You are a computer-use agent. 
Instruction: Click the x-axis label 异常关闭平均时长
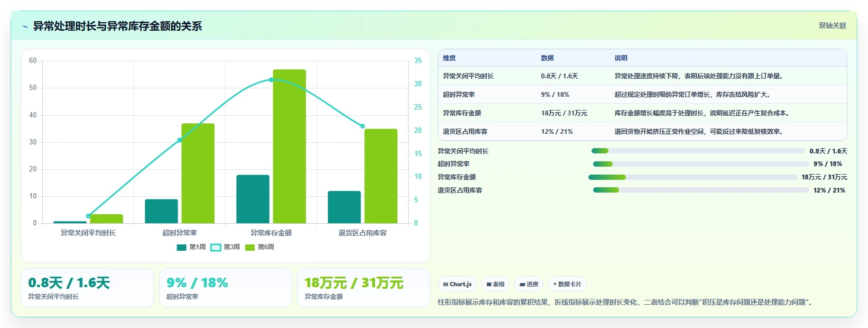point(88,233)
